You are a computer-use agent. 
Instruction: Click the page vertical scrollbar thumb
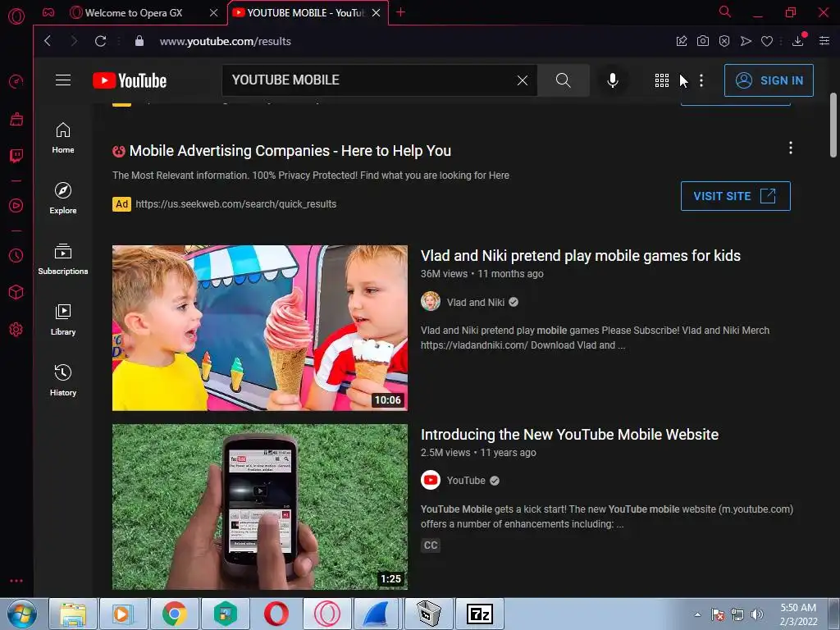[x=833, y=126]
